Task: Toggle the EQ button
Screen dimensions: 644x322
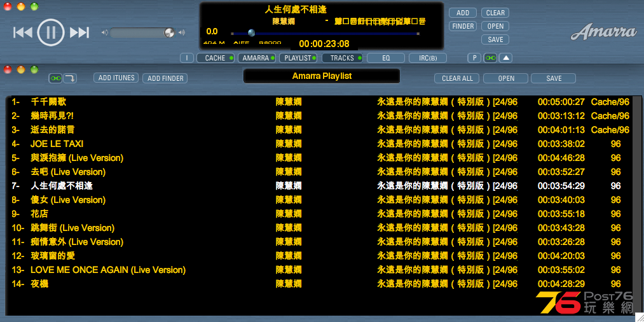Action: [x=386, y=58]
